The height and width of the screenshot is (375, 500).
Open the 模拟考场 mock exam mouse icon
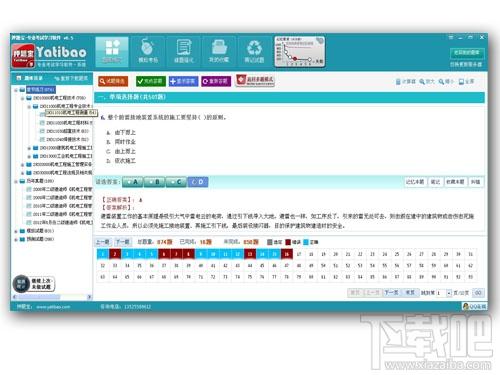click(148, 51)
